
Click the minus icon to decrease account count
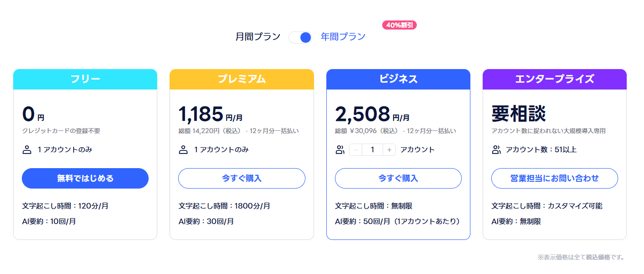(355, 149)
